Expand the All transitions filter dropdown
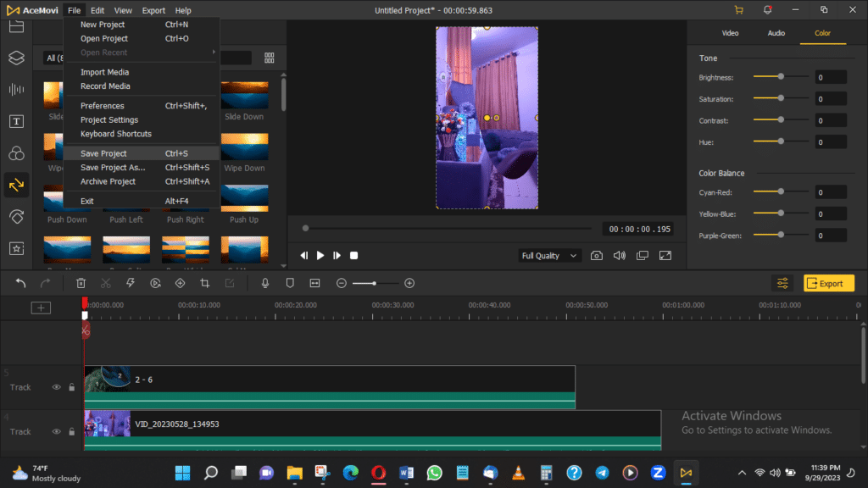Viewport: 868px width, 488px height. (x=53, y=58)
